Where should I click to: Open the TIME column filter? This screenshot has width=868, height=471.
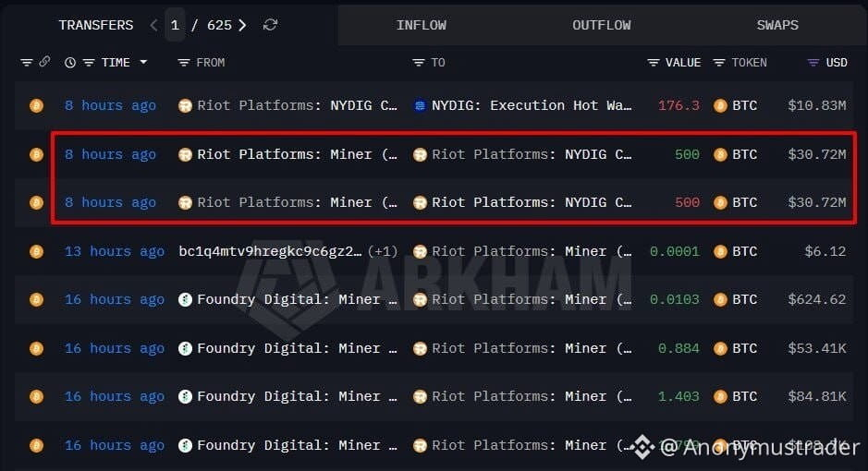(x=89, y=63)
